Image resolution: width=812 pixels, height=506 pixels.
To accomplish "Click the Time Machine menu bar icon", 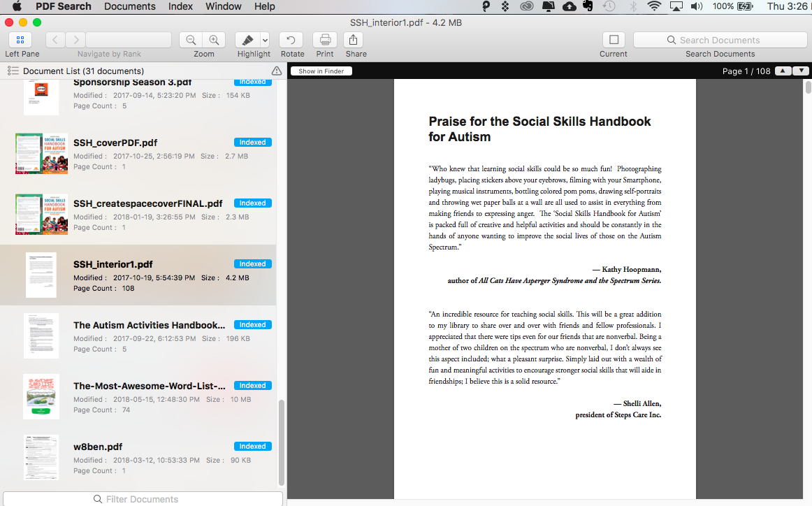I will 609,6.
